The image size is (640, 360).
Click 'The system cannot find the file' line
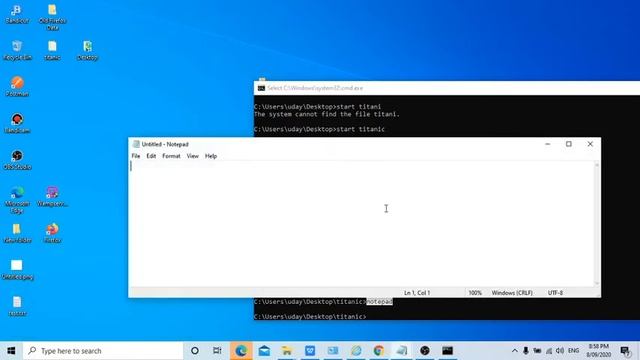[x=327, y=114]
